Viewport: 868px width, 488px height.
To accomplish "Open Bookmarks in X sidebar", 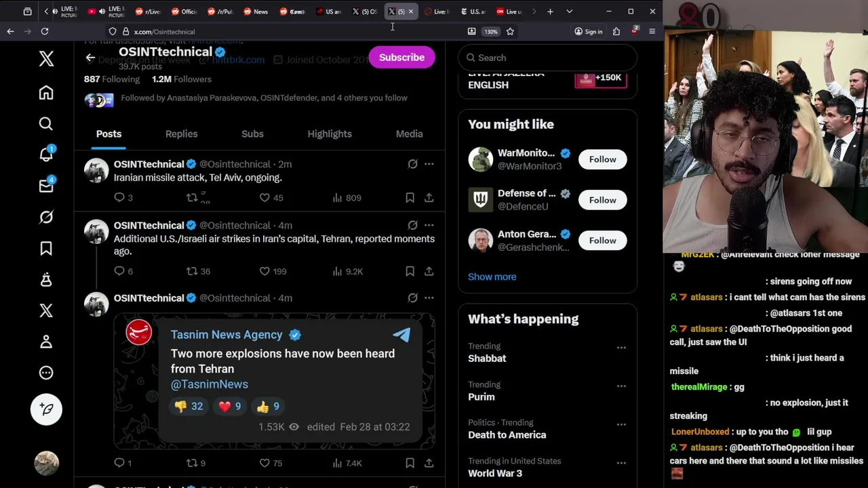I will [x=46, y=249].
